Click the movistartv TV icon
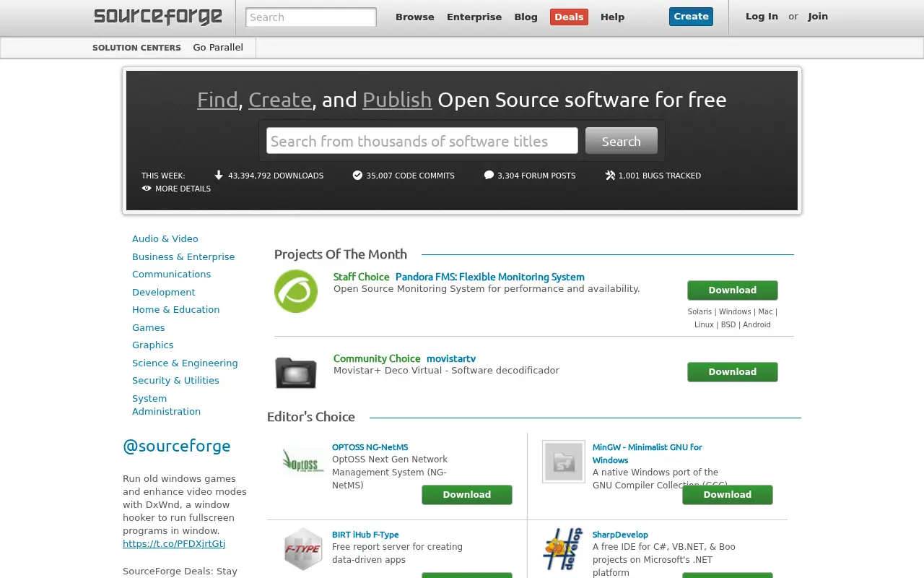This screenshot has width=924, height=578. tap(296, 373)
